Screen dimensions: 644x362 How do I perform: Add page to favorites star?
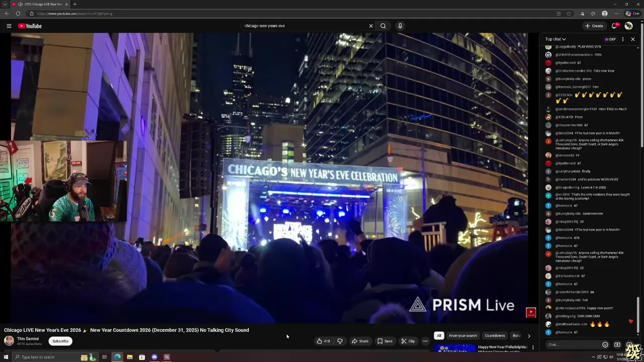pyautogui.click(x=569, y=14)
